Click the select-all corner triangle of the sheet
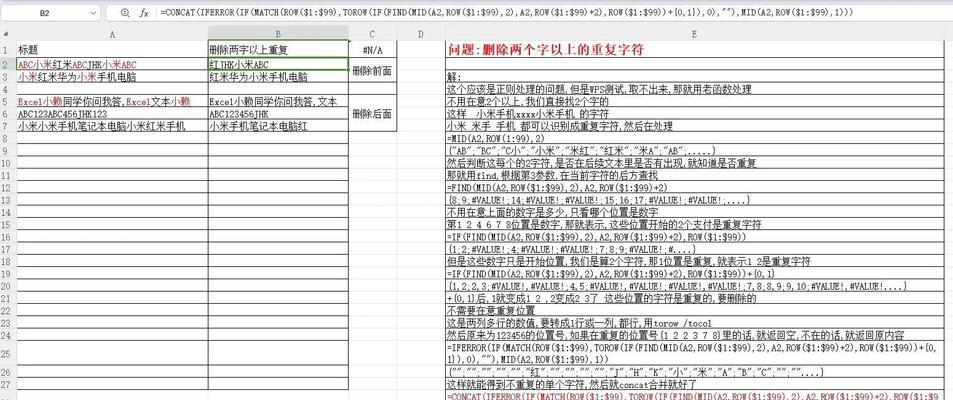 pyautogui.click(x=5, y=35)
